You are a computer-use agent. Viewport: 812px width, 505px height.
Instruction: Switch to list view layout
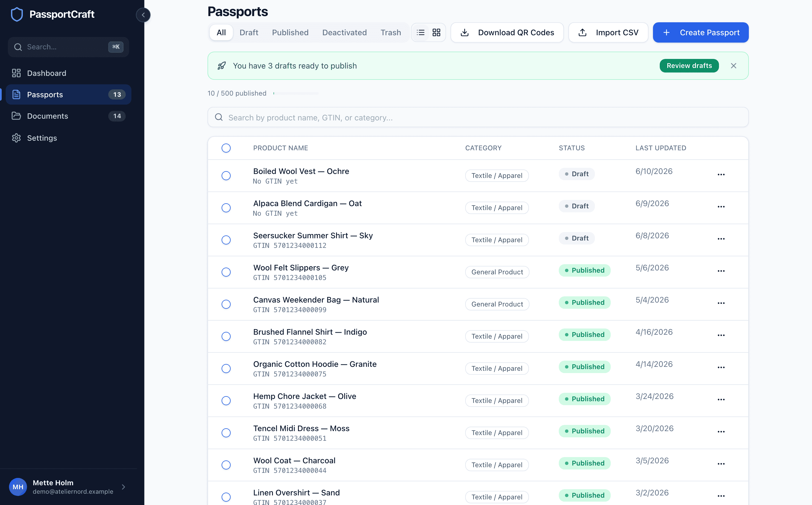(421, 32)
